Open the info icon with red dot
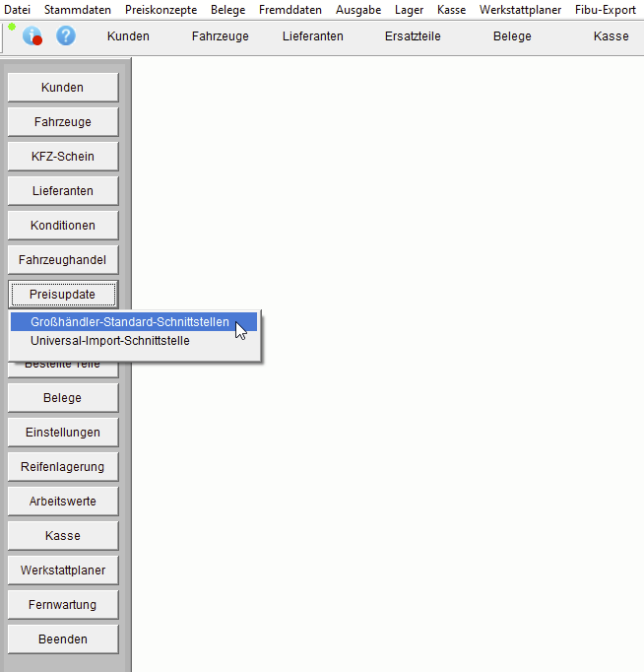Image resolution: width=644 pixels, height=672 pixels. point(32,35)
